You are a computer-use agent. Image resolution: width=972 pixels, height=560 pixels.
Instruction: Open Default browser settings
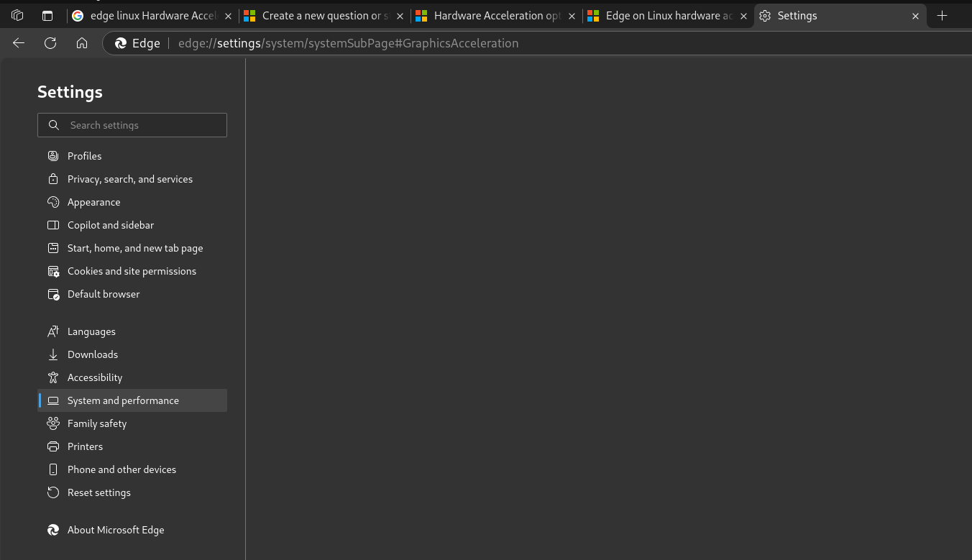click(132, 294)
